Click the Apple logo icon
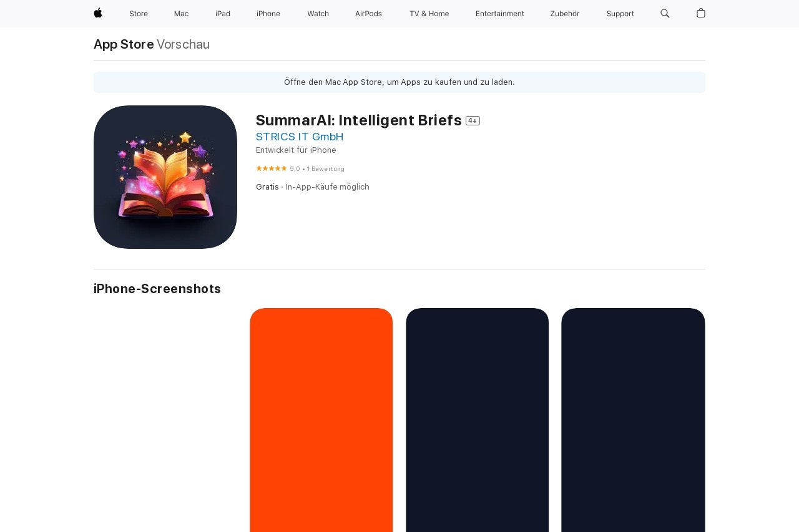Image resolution: width=799 pixels, height=532 pixels. pyautogui.click(x=98, y=13)
